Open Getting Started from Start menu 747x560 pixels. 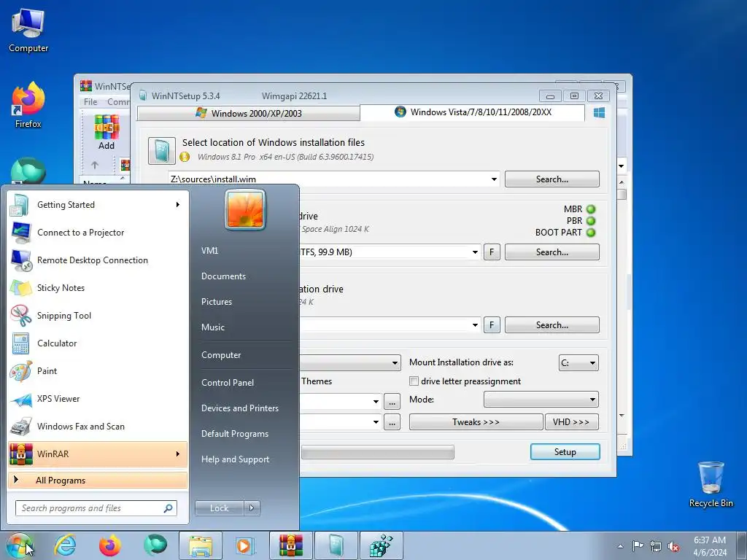coord(98,205)
